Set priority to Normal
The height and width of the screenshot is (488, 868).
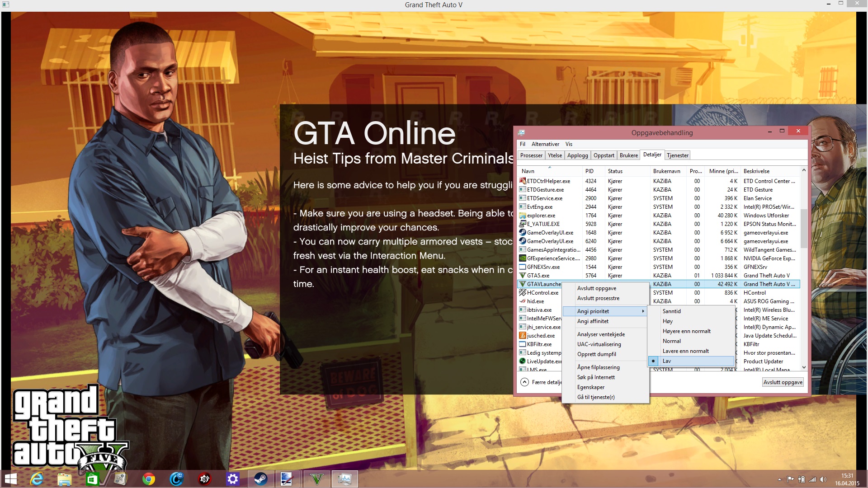tap(671, 341)
